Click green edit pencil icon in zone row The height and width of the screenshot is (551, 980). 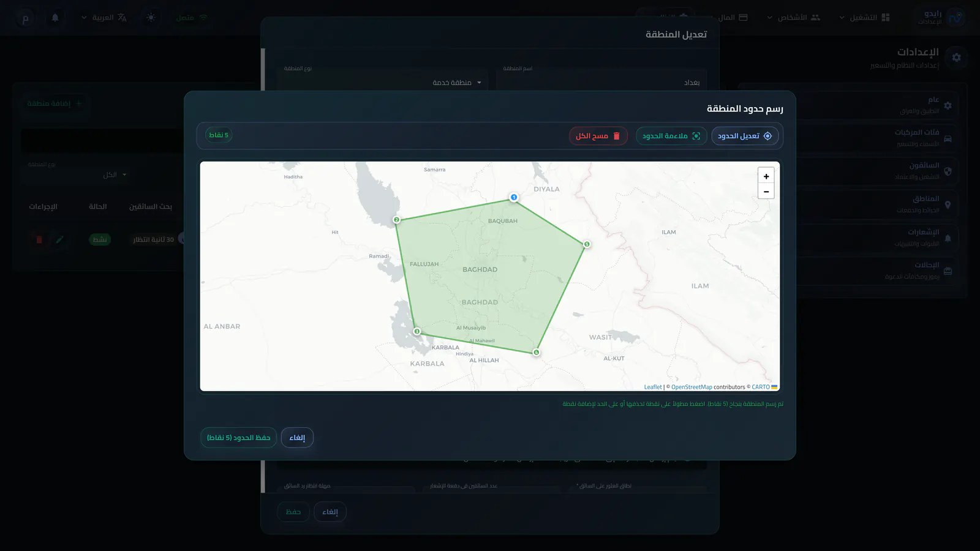[x=59, y=239]
